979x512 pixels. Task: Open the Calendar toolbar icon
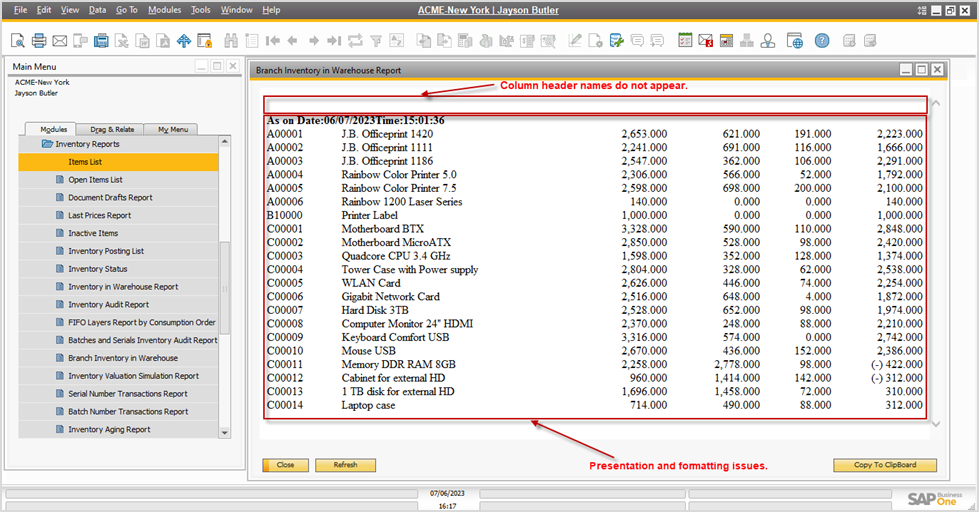(x=685, y=41)
